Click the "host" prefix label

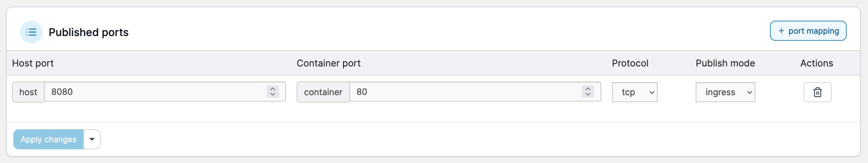point(28,92)
